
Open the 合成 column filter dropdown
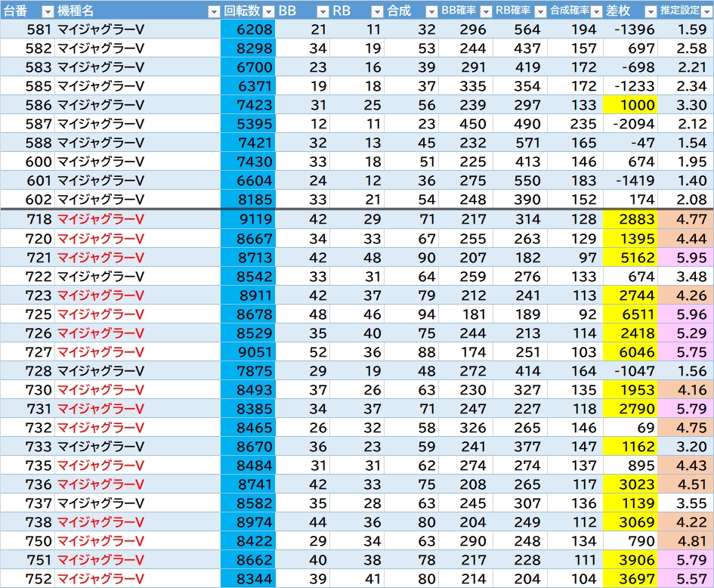431,11
